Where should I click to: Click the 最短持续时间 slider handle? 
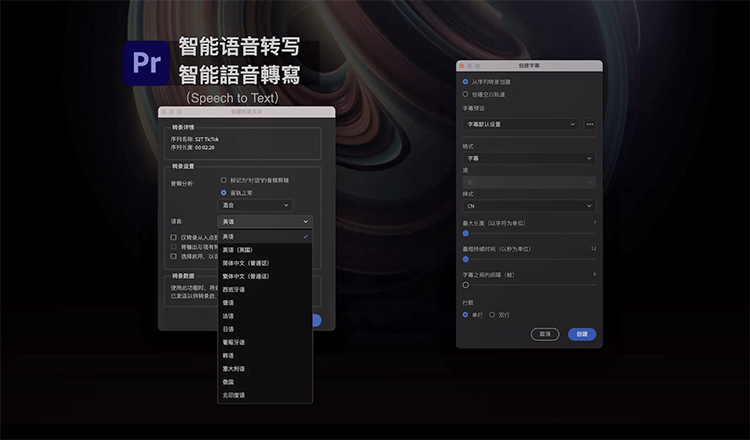coord(465,259)
